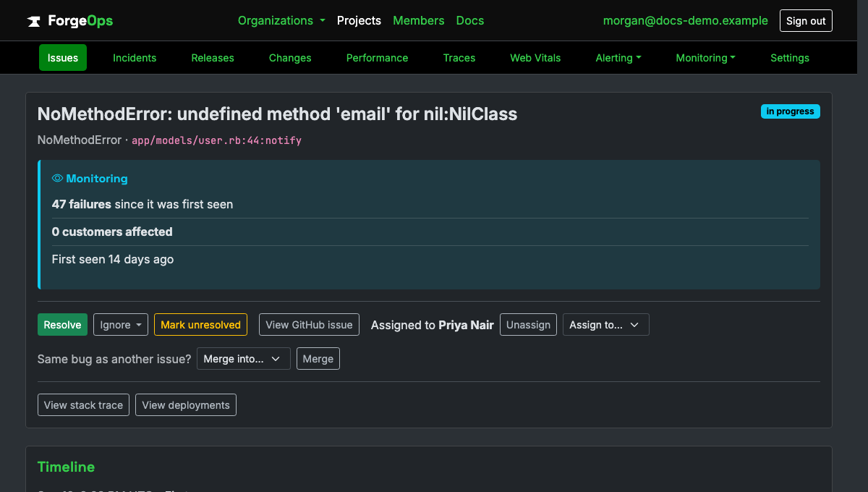Viewport: 868px width, 492px height.
Task: Resolve the issue
Action: (x=62, y=325)
